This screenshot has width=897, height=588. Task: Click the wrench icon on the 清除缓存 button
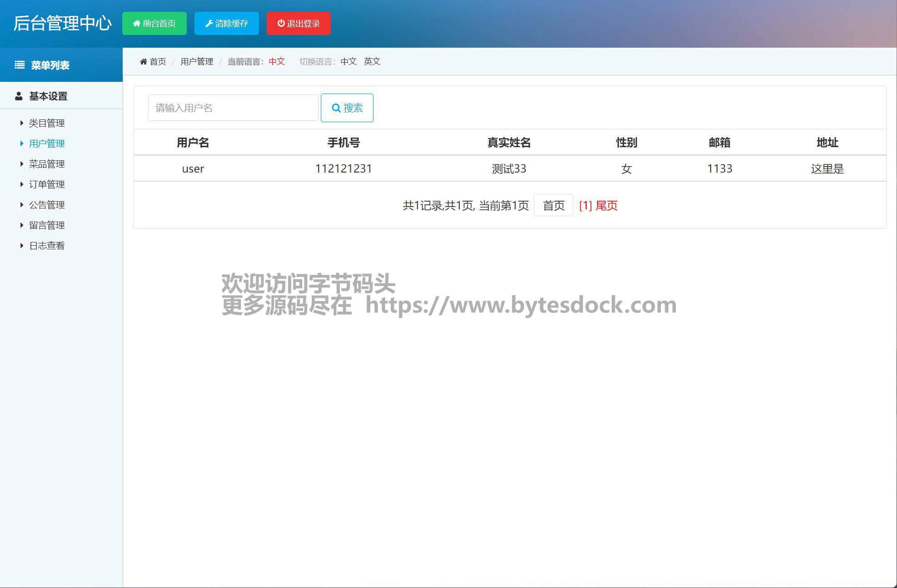tap(209, 23)
